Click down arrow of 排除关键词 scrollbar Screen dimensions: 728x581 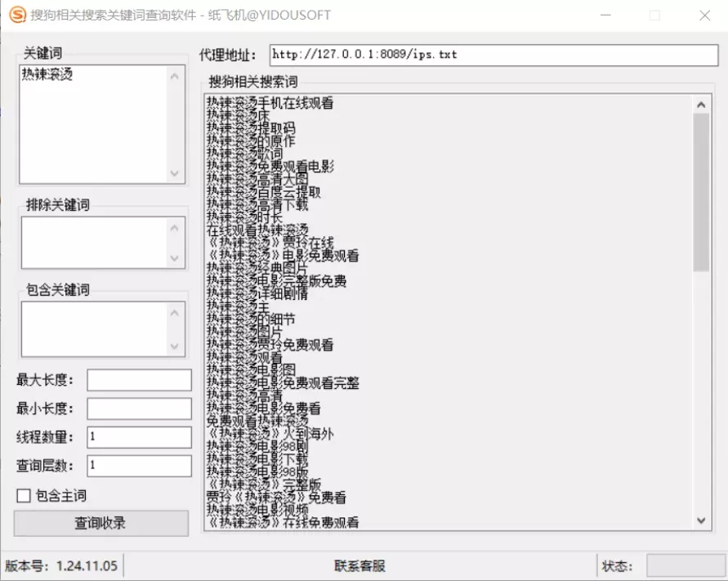pos(175,258)
